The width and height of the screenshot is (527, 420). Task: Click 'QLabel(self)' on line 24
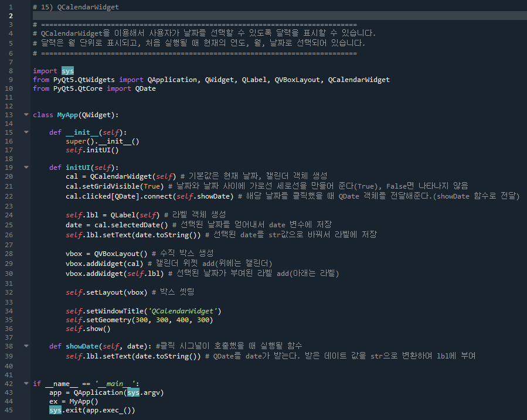[135, 215]
